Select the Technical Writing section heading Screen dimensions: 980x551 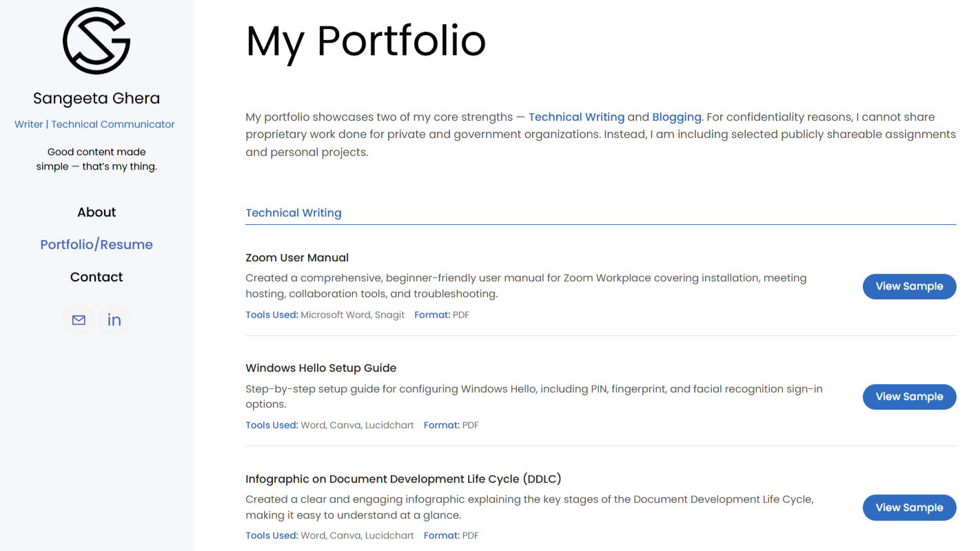pos(294,213)
